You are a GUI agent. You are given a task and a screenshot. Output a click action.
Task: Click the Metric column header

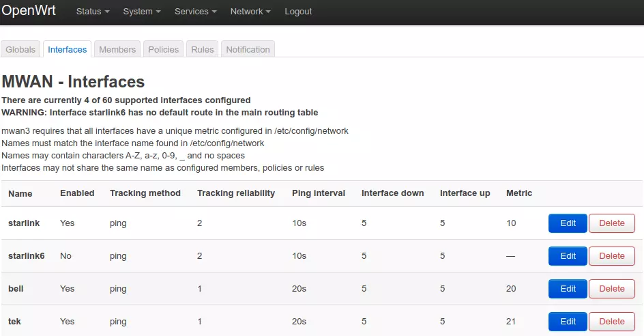pyautogui.click(x=518, y=193)
